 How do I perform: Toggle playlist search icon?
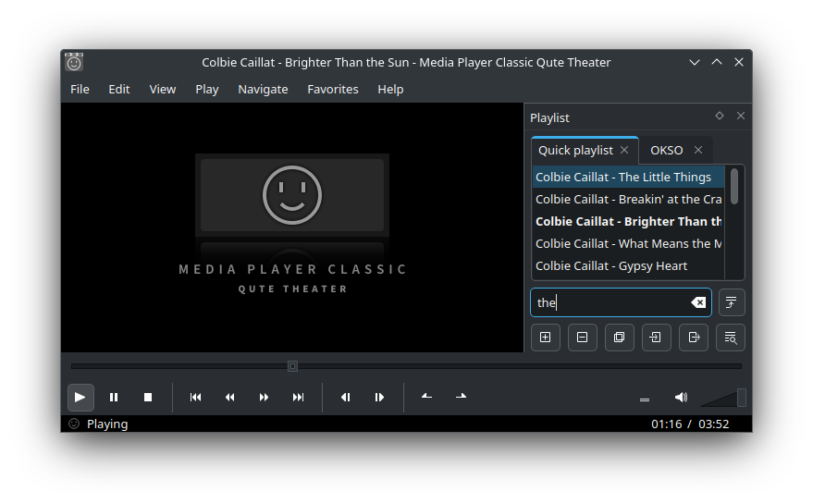pyautogui.click(x=731, y=338)
